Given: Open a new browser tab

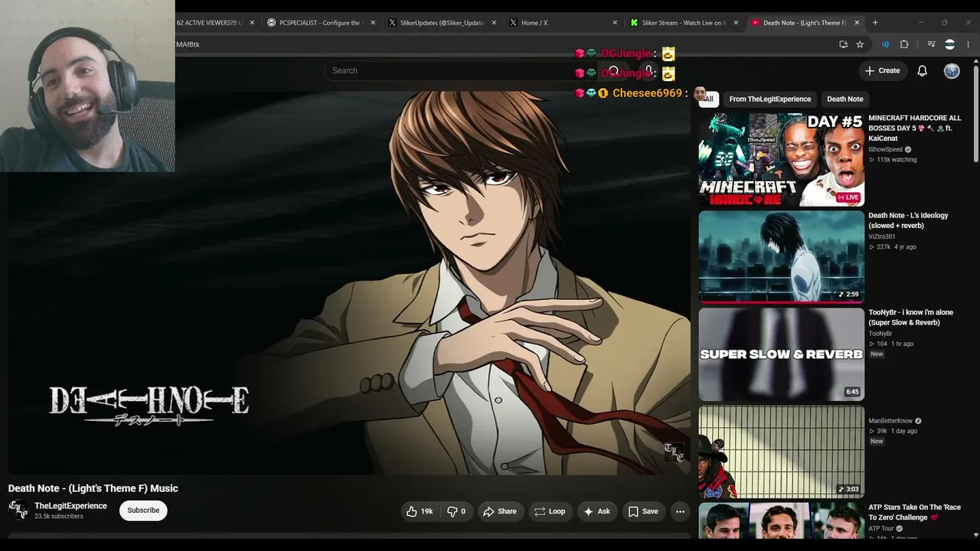Looking at the screenshot, I should 875,22.
